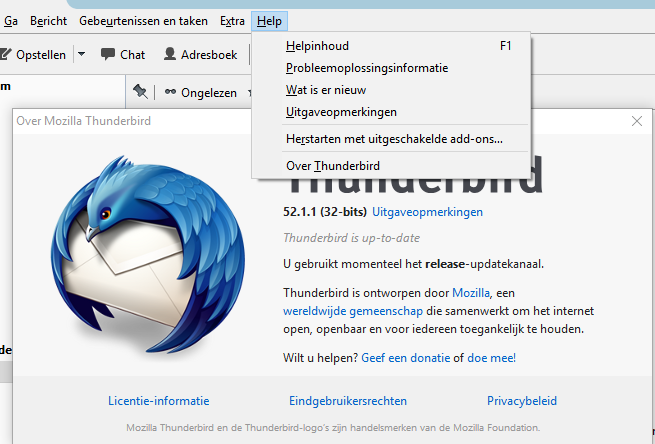655x444 pixels.
Task: Expand the Opstellen dropdown arrow
Action: coord(81,54)
